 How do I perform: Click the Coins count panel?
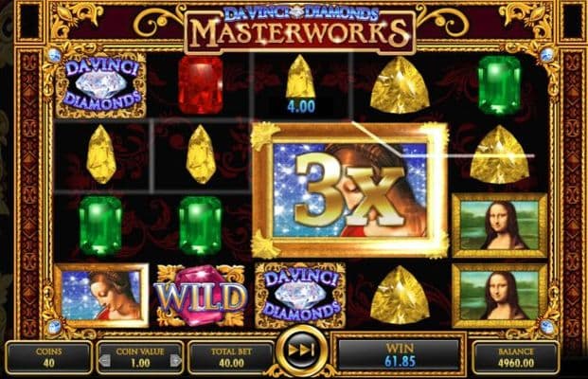(48, 357)
